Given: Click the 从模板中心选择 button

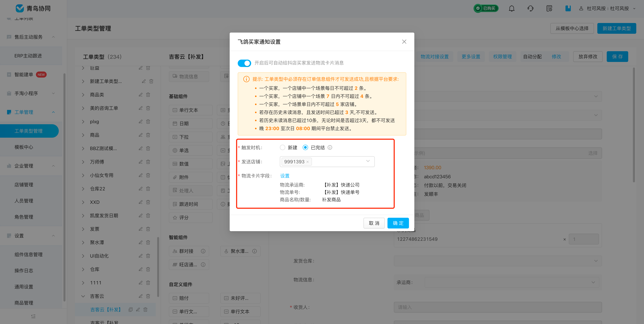Looking at the screenshot, I should (572, 28).
